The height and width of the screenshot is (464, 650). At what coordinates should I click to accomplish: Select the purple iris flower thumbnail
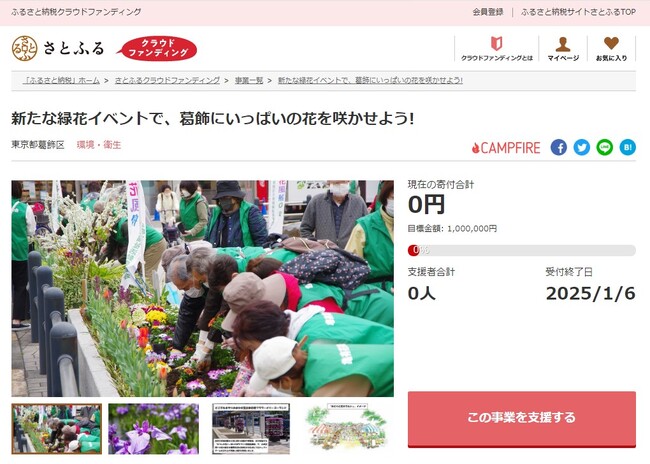coord(153,429)
